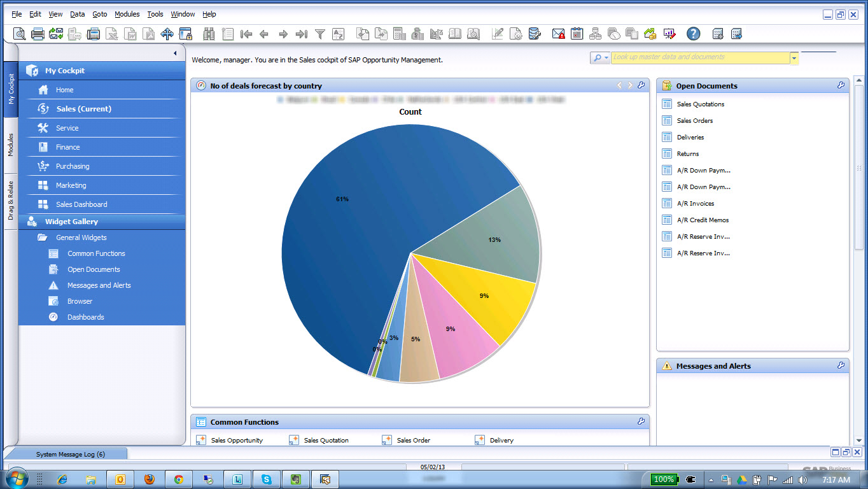Click the Print Preview toolbar icon
The height and width of the screenshot is (489, 868).
19,34
